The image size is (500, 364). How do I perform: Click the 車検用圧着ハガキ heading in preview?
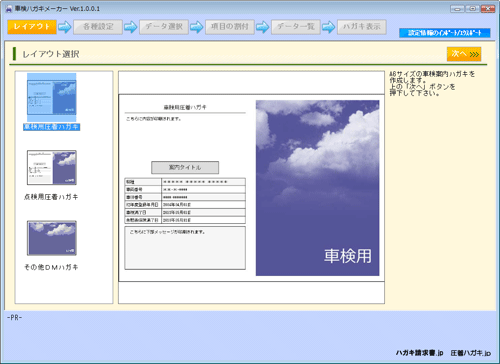(185, 107)
